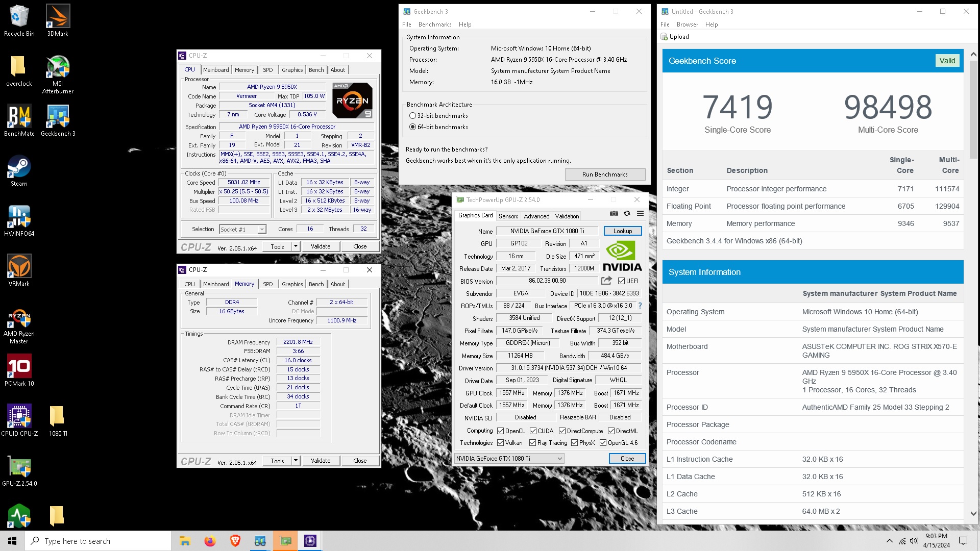Click the Validate button in CPU-Z Memory window
The height and width of the screenshot is (551, 980).
(x=321, y=461)
